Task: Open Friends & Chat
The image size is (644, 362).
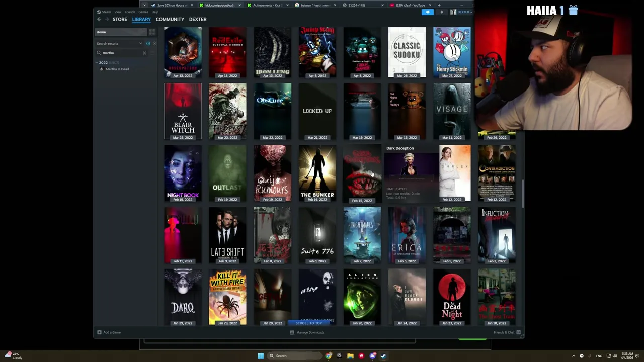Action: point(507,332)
